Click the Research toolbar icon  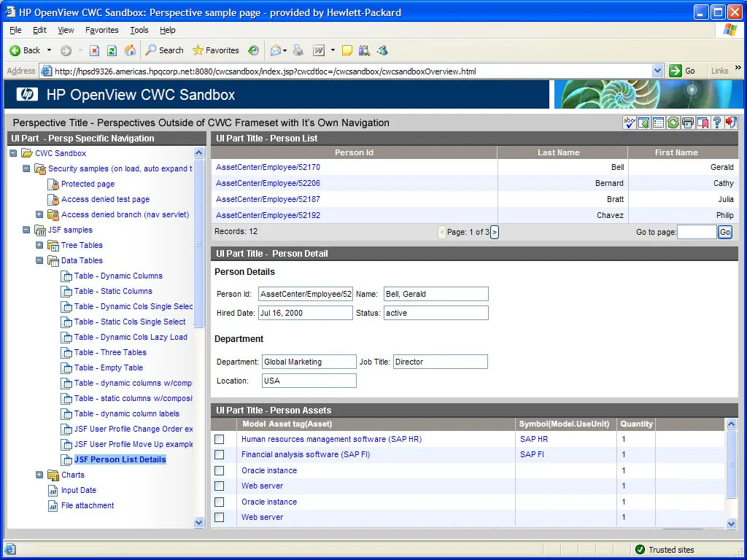click(x=365, y=50)
